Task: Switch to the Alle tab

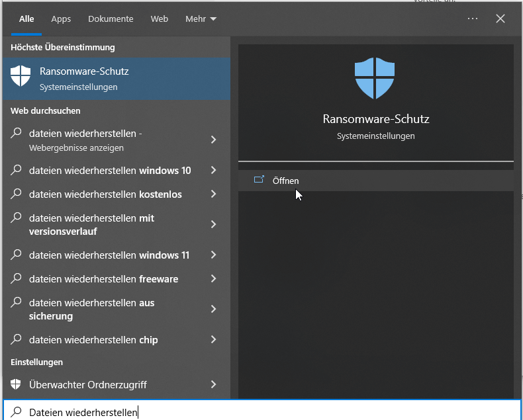Action: [26, 19]
